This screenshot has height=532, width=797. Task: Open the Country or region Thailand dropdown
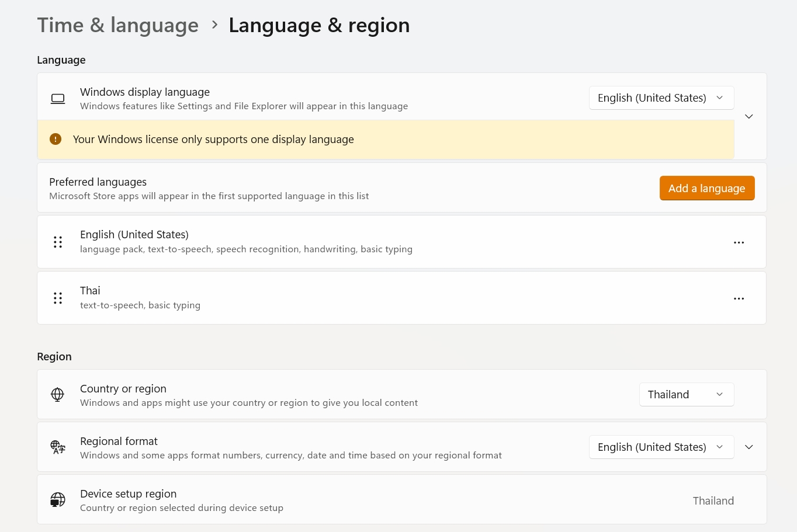[687, 395]
